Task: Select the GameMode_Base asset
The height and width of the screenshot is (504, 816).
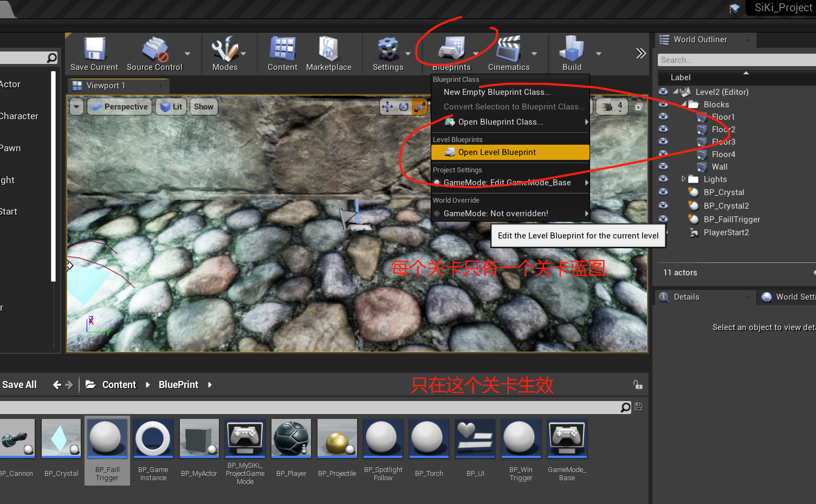Action: click(x=567, y=438)
